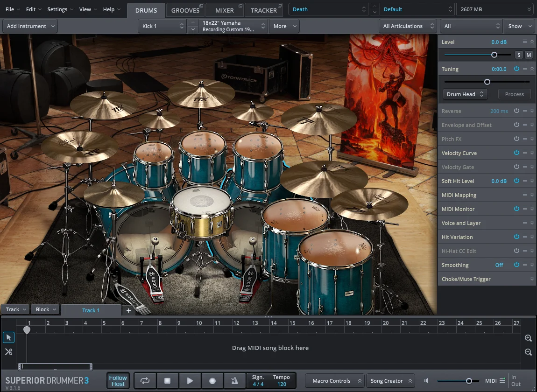Image resolution: width=537 pixels, height=392 pixels.
Task: Enable Envelope and Offset
Action: tap(516, 125)
